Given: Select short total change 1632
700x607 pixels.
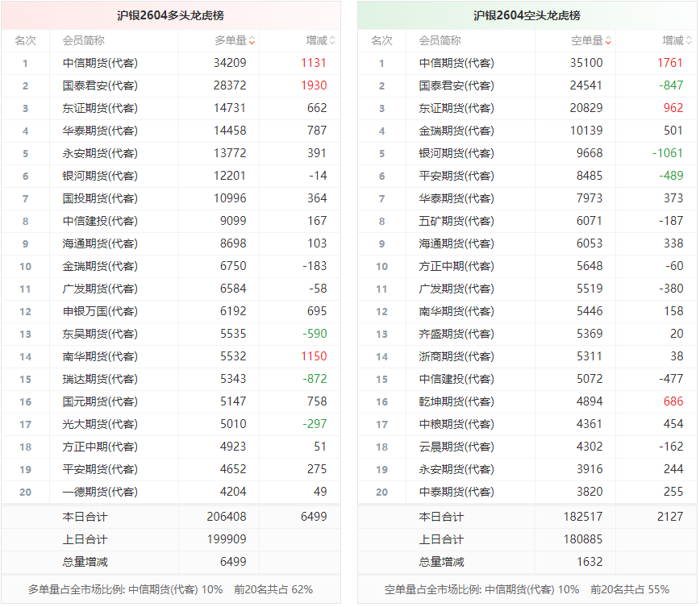Looking at the screenshot, I should pos(590,562).
